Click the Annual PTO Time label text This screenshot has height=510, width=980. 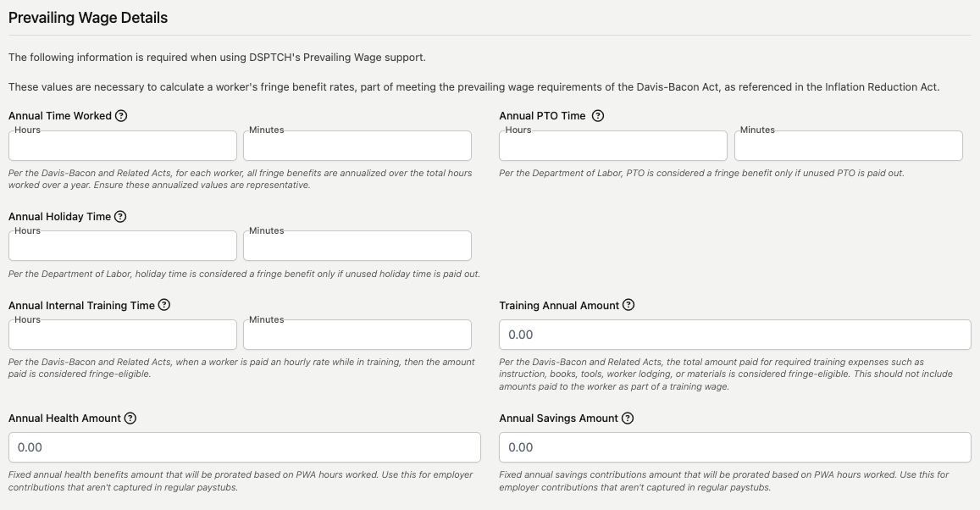[542, 116]
